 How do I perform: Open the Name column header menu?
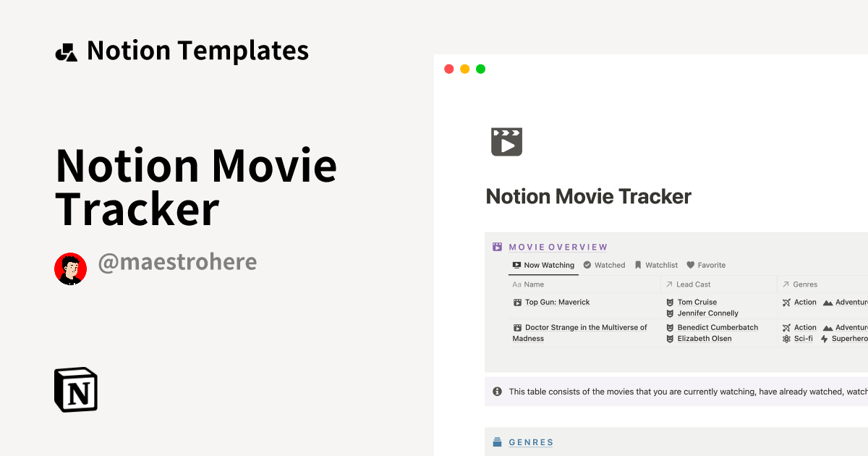(x=584, y=284)
